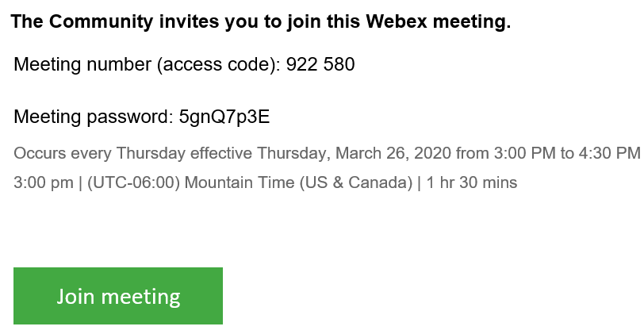Image resolution: width=644 pixels, height=334 pixels.
Task: Click the green Join meeting button
Action: click(x=118, y=296)
